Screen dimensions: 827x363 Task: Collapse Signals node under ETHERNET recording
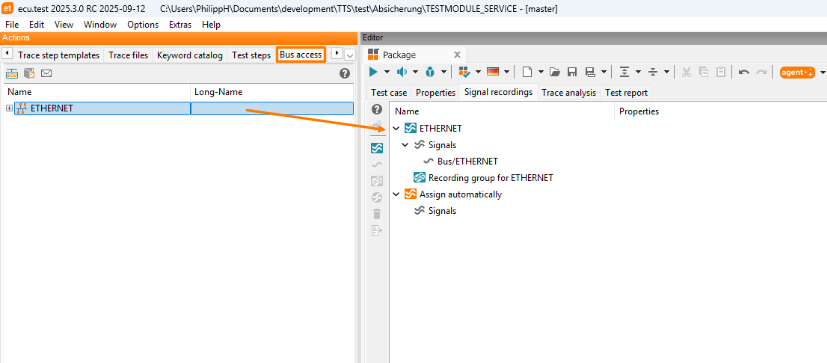pos(405,145)
